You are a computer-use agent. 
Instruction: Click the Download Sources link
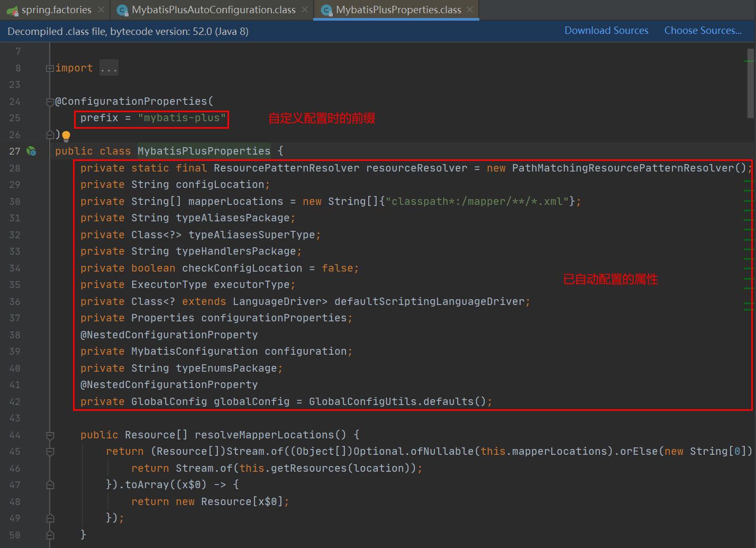[606, 31]
